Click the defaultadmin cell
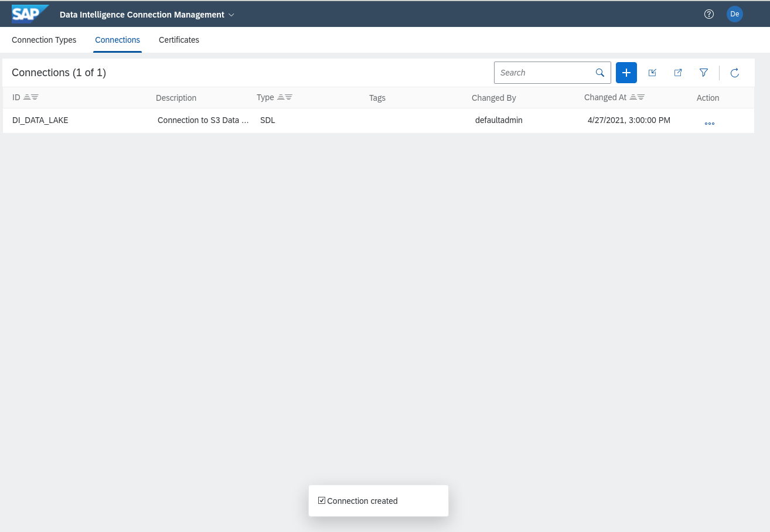 499,120
